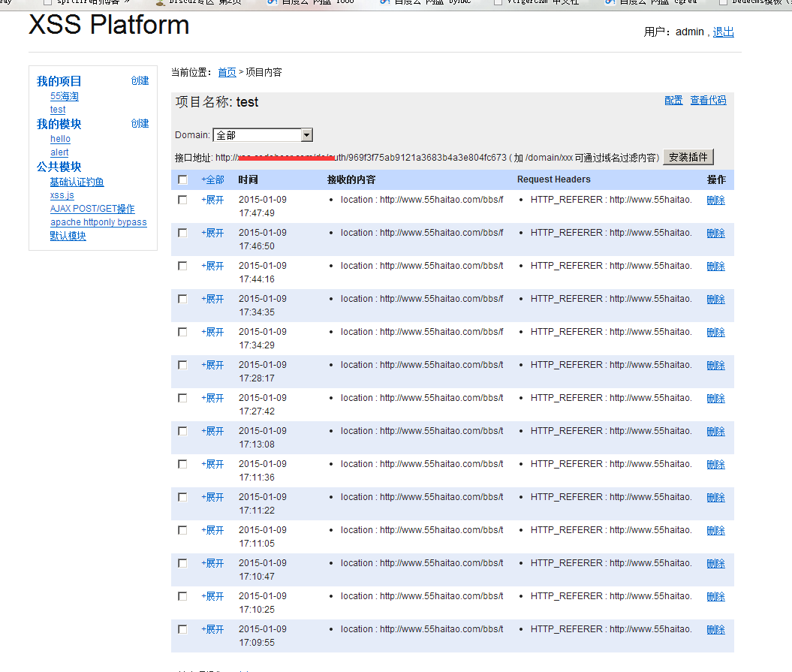Click the XSS Platform title
Image resolution: width=792 pixels, height=672 pixels.
tap(109, 25)
